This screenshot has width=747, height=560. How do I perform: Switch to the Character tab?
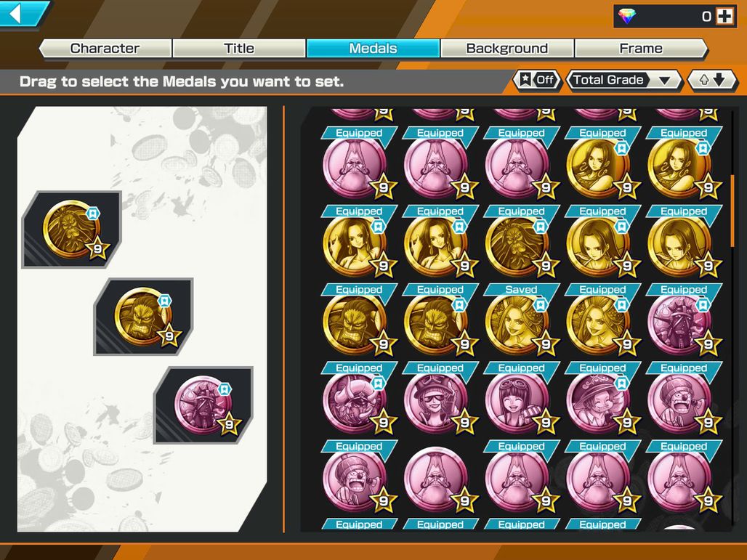click(x=105, y=49)
